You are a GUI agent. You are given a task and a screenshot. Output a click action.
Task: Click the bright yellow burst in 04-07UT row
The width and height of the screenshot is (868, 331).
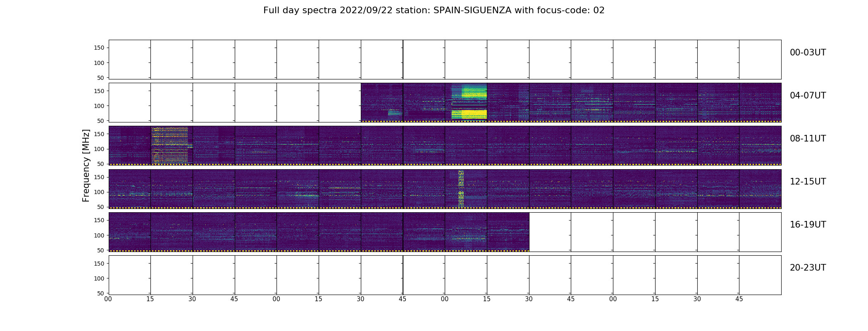tap(469, 102)
